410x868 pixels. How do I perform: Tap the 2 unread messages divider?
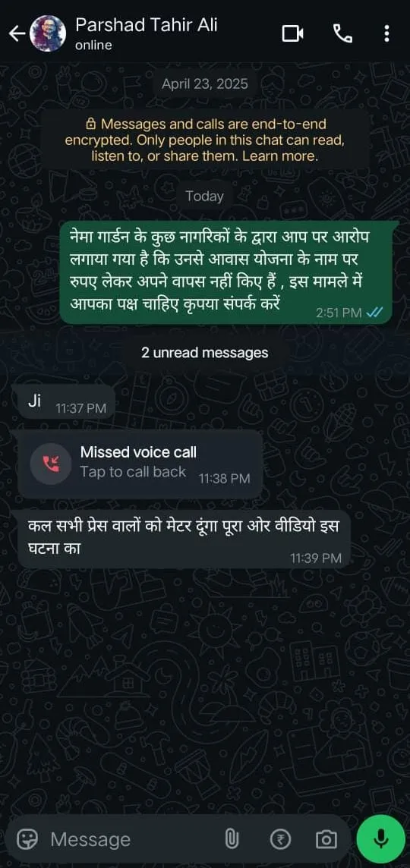coord(204,353)
